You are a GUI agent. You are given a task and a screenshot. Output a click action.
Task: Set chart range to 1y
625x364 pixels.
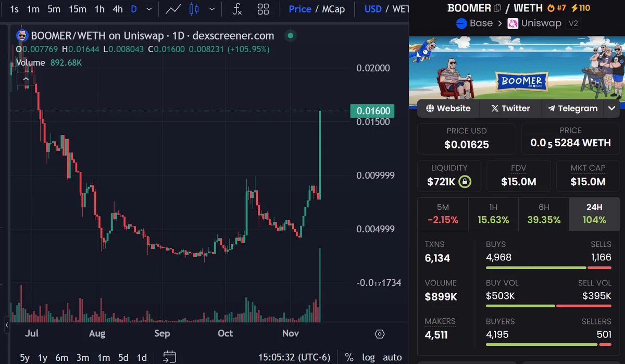(x=43, y=357)
